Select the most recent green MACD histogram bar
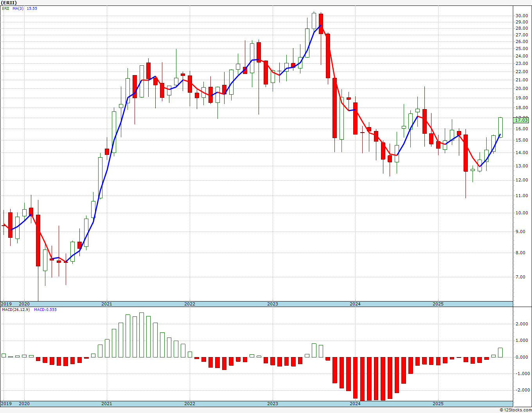 click(500, 352)
